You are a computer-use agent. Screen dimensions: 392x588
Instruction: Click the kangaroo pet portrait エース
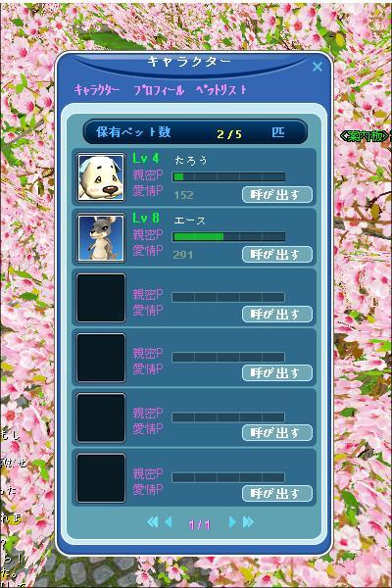(x=101, y=237)
